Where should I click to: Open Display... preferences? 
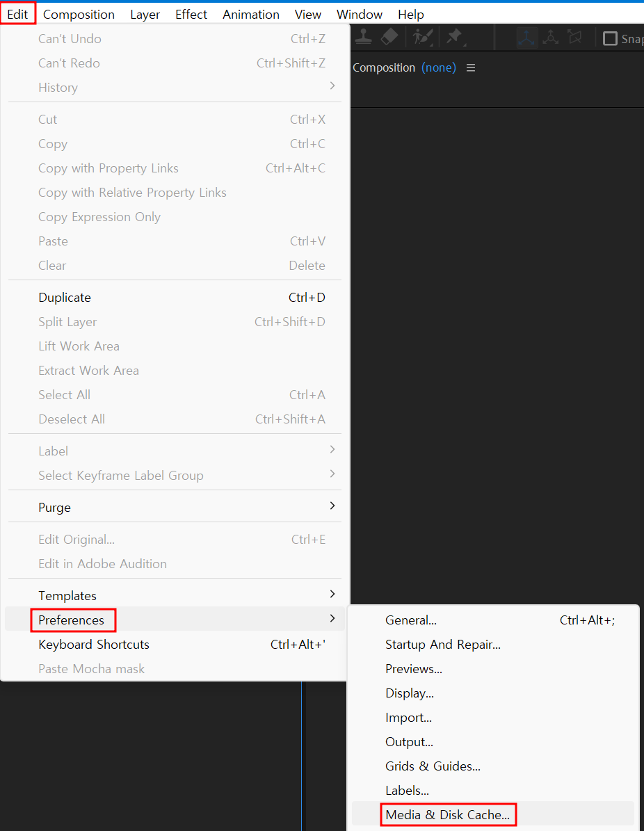pos(493,693)
